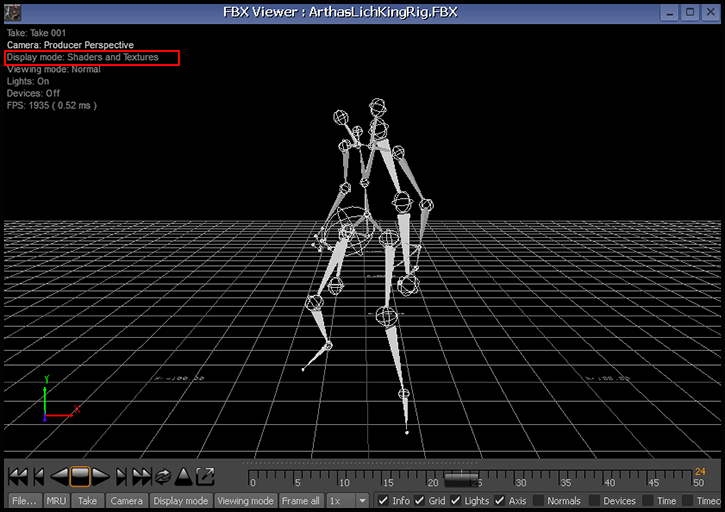Close the FBX Viewer window
Viewport: 725px width, 512px height.
(x=711, y=12)
